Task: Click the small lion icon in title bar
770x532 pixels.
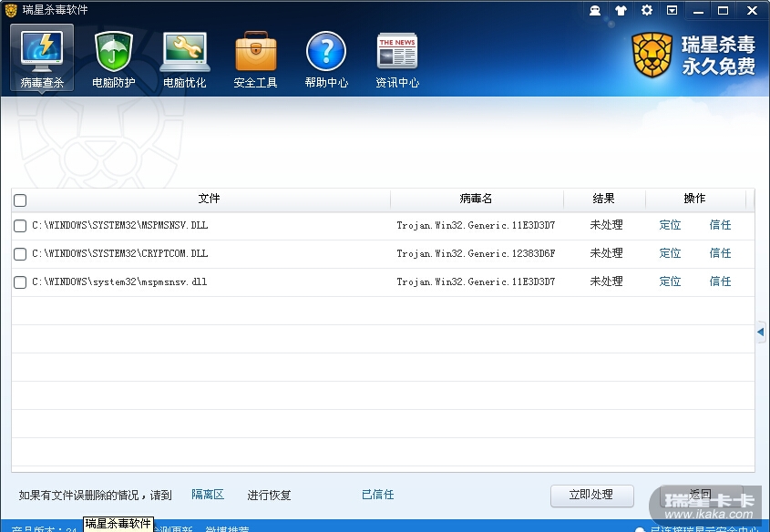Action: [x=11, y=10]
